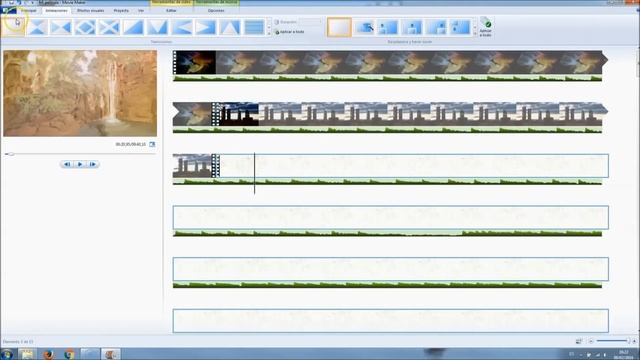The width and height of the screenshot is (640, 360).
Task: Change thumbnail size icon in the status bar
Action: [x=579, y=341]
